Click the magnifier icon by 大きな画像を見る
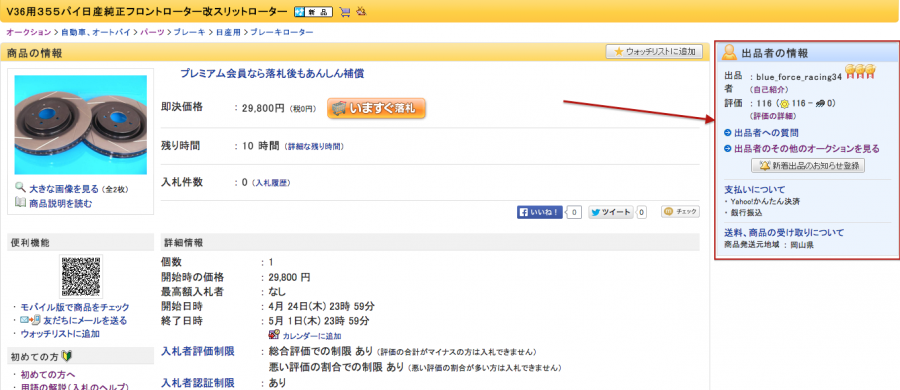The height and width of the screenshot is (390, 900). (x=20, y=187)
